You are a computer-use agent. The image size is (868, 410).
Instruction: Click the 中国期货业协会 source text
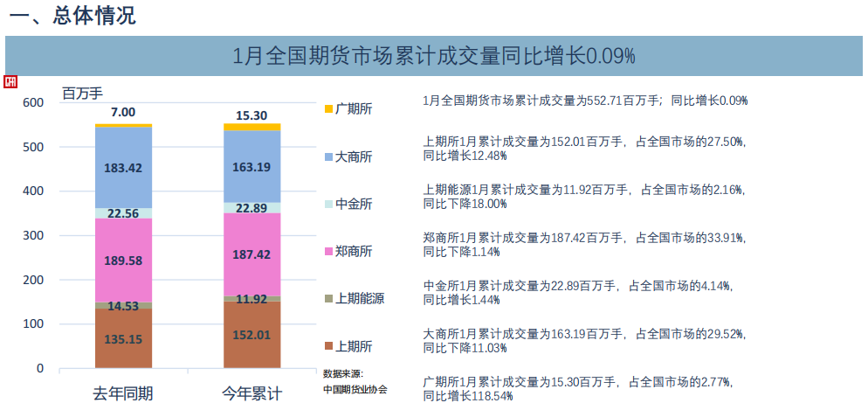pos(355,390)
